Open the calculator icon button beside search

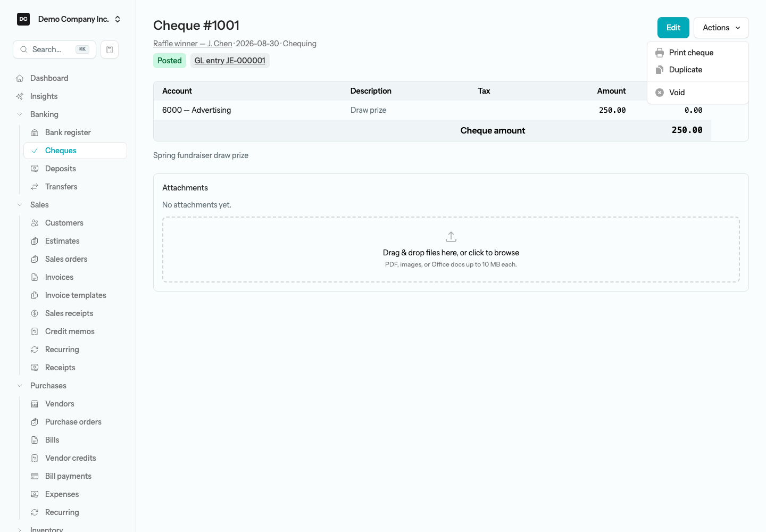[110, 49]
